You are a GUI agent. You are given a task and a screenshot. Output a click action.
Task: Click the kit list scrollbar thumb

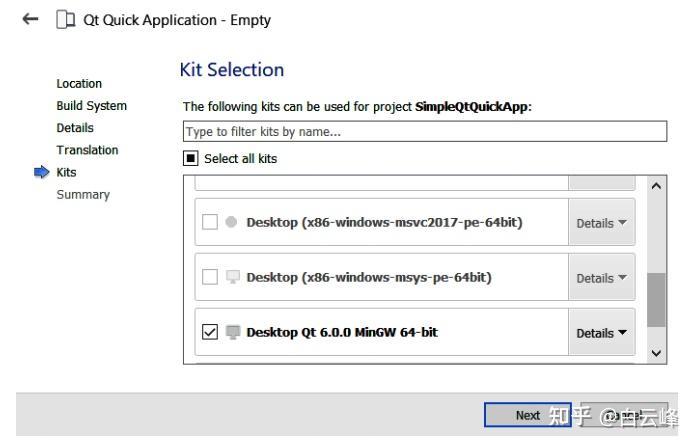pyautogui.click(x=656, y=300)
